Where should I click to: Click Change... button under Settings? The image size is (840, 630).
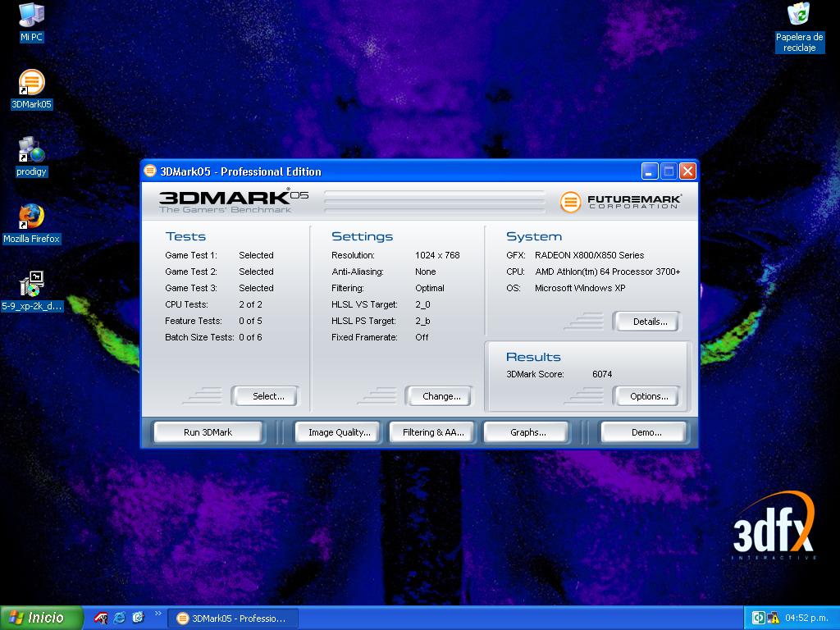tap(439, 396)
